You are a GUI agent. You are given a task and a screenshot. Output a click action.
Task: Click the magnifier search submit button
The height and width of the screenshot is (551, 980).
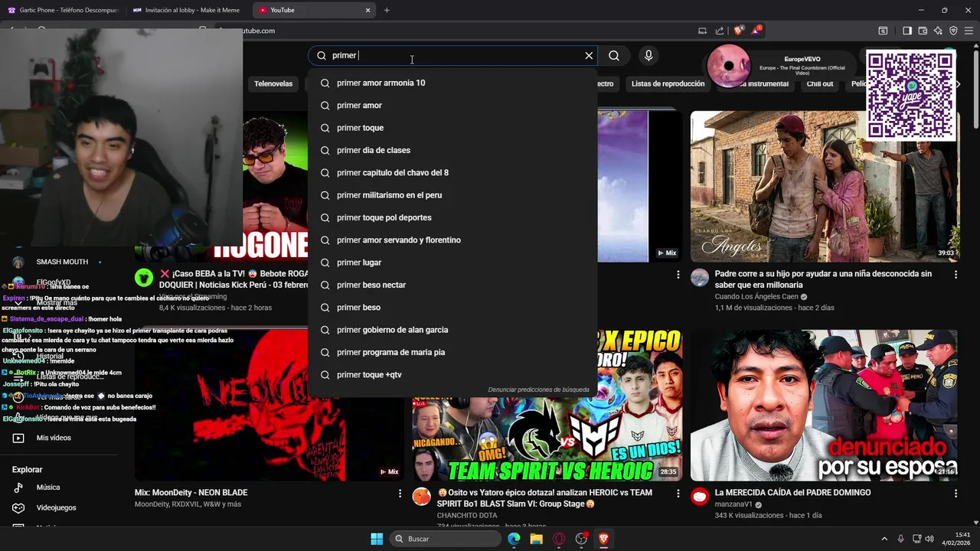tap(614, 56)
